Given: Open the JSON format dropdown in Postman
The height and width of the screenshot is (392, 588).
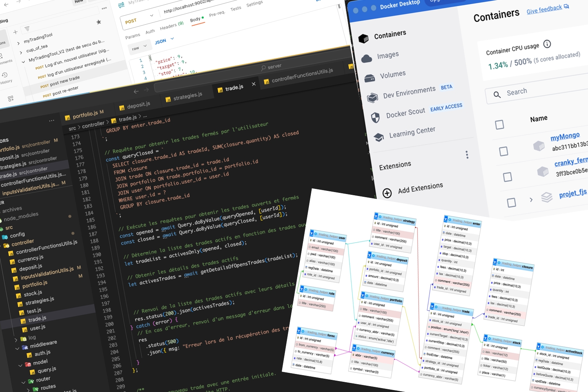Looking at the screenshot, I should click(x=164, y=40).
